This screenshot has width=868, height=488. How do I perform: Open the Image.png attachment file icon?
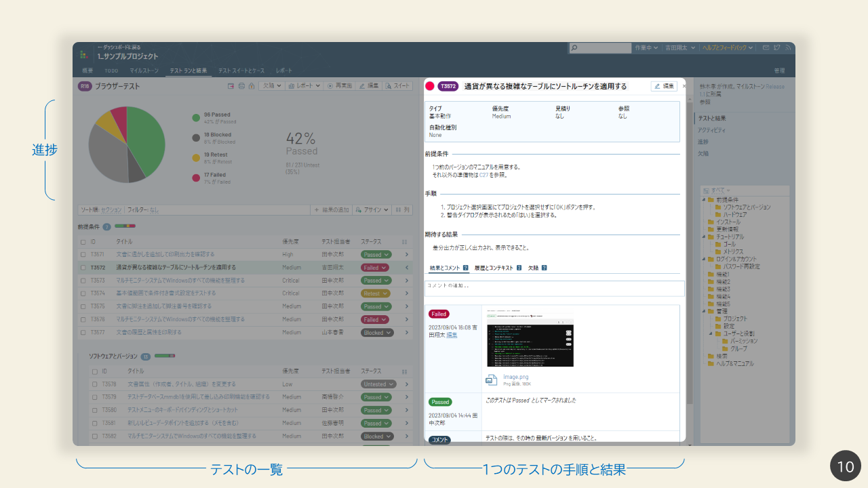coord(492,380)
